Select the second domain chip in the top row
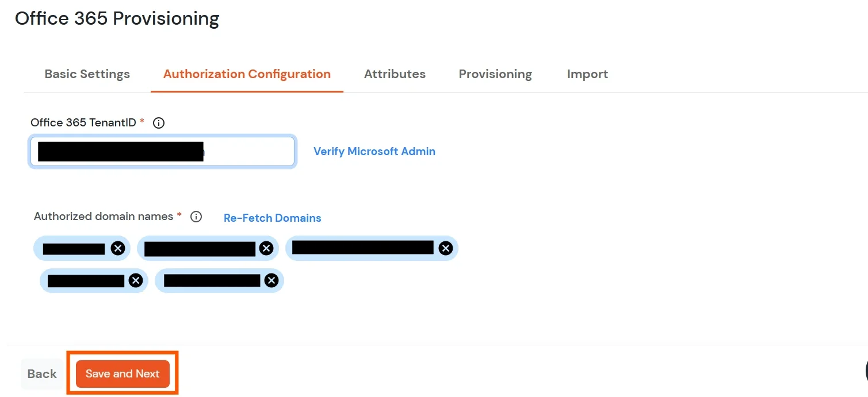The height and width of the screenshot is (397, 868). 198,248
